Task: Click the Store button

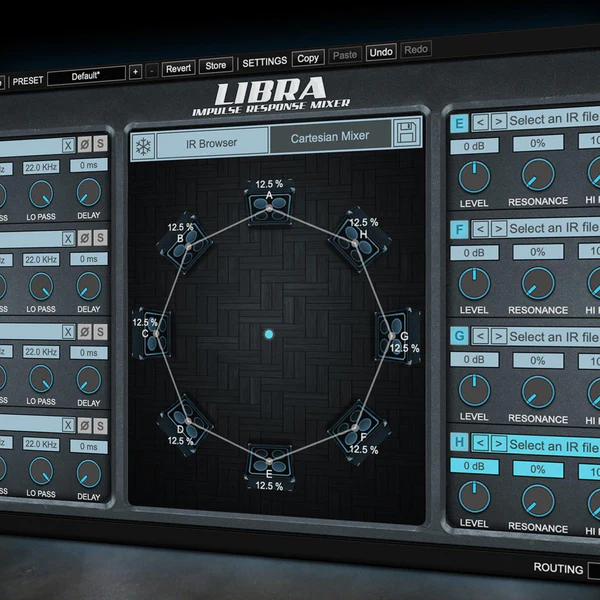Action: point(216,65)
